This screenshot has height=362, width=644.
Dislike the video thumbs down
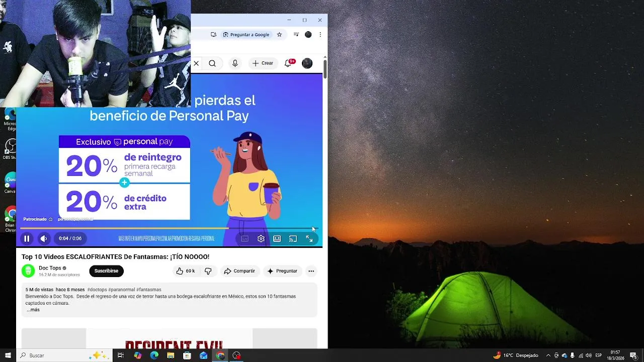[208, 271]
